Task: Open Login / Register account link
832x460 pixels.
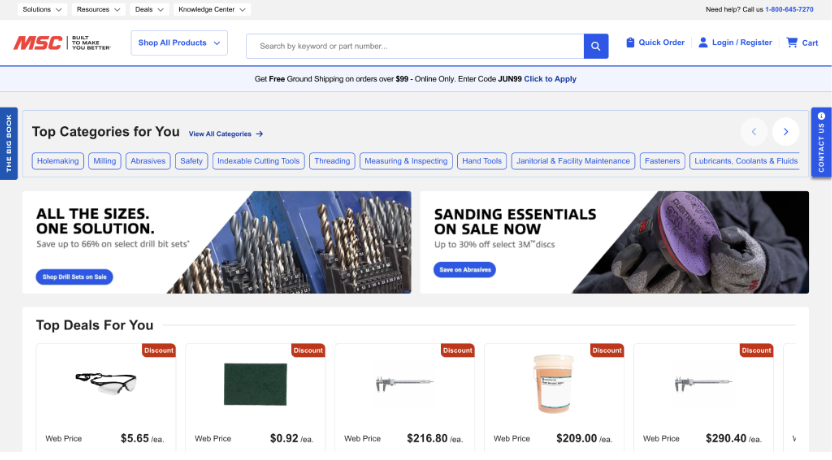Action: 735,42
